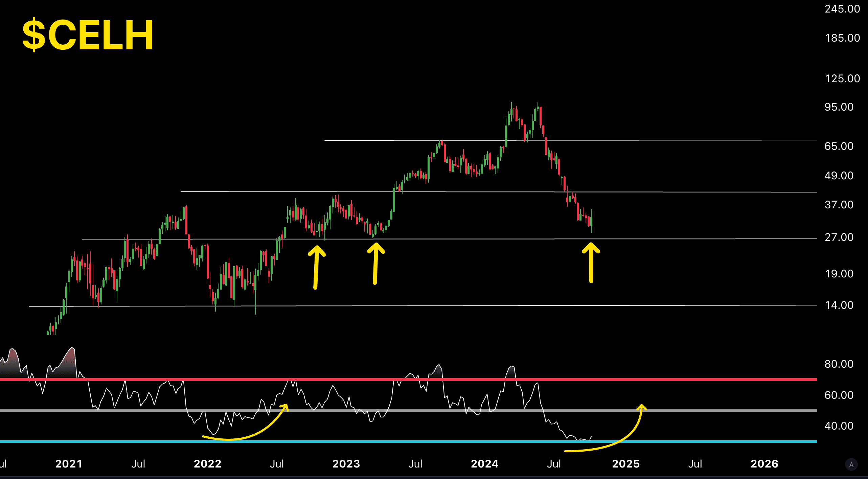Click the 2022 time axis label
Screen dimensions: 868x479
coord(208,464)
